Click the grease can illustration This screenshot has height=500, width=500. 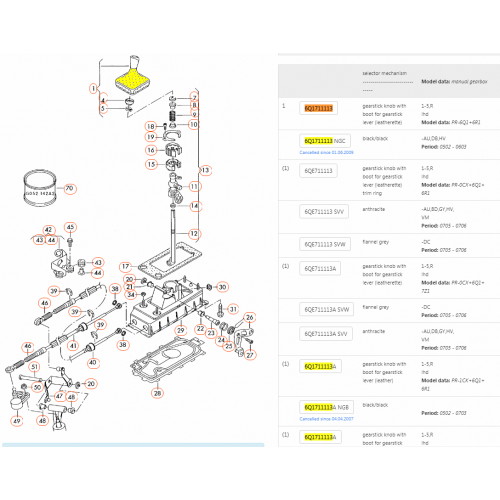(40, 188)
